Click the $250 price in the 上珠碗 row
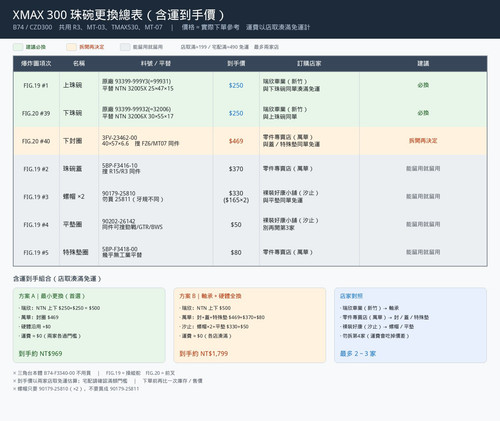This screenshot has width=500, height=421. pos(236,86)
